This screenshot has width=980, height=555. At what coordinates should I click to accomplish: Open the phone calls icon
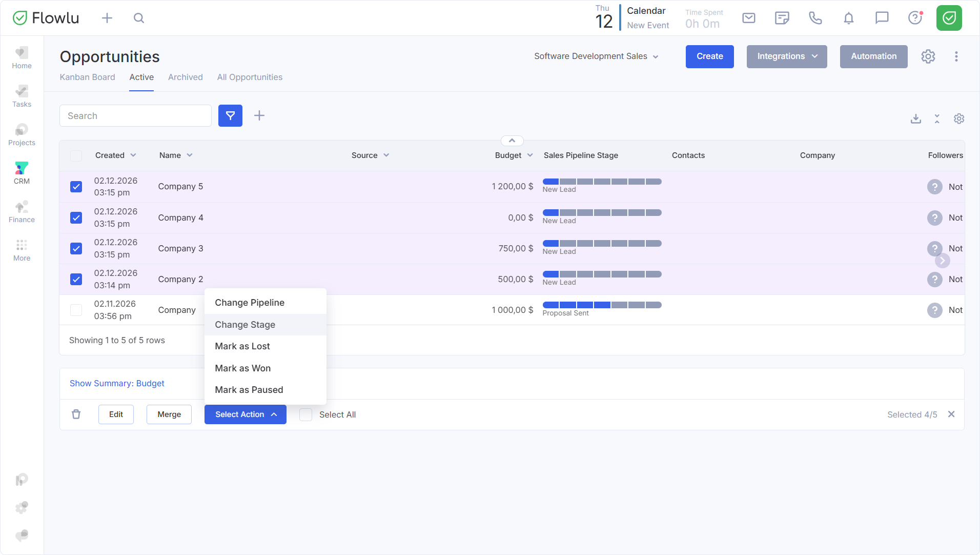[815, 18]
